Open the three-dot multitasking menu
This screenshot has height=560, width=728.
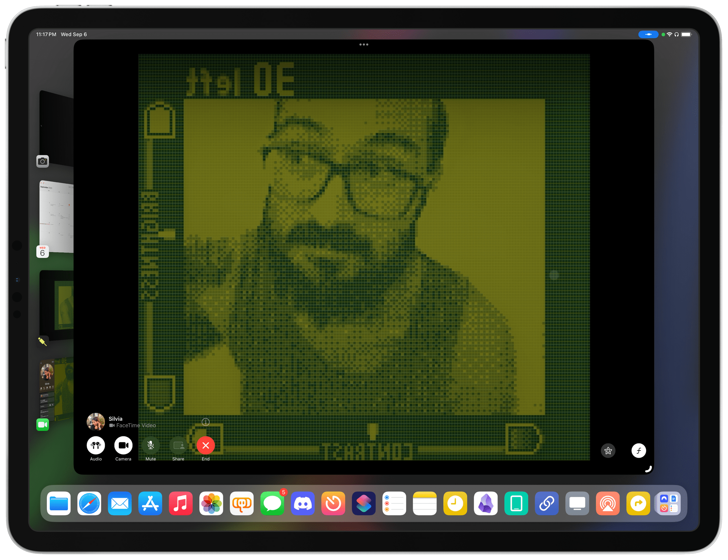click(364, 44)
